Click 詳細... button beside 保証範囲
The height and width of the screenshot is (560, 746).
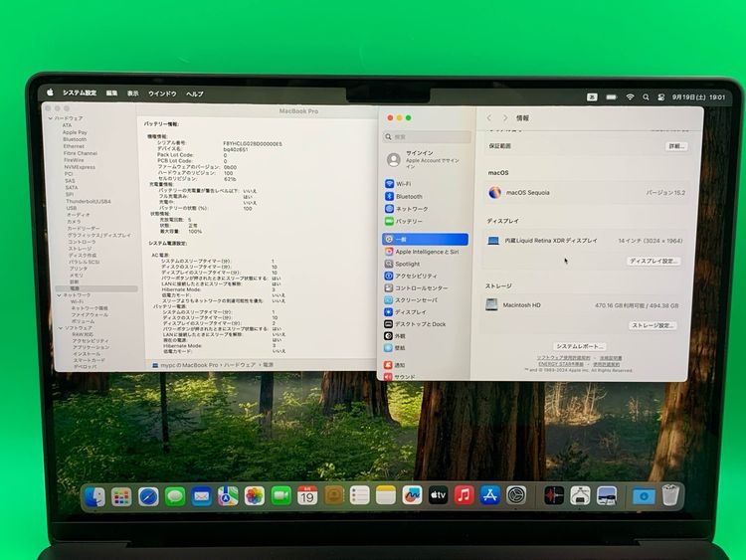pos(676,146)
